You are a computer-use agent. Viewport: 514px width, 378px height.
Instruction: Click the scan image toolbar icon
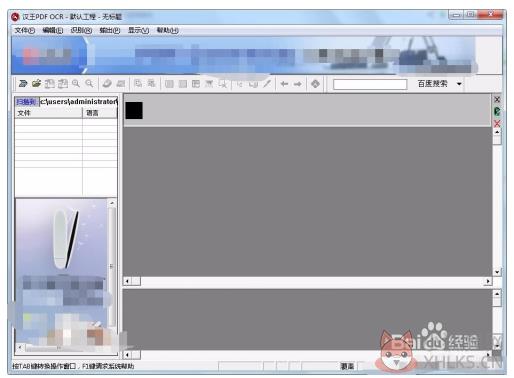coord(23,83)
